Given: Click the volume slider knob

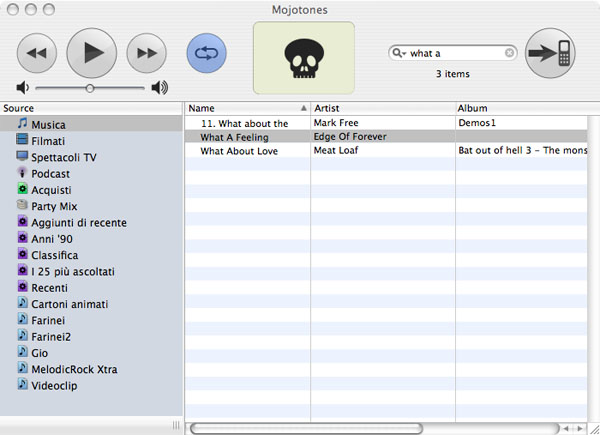Looking at the screenshot, I should click(90, 88).
